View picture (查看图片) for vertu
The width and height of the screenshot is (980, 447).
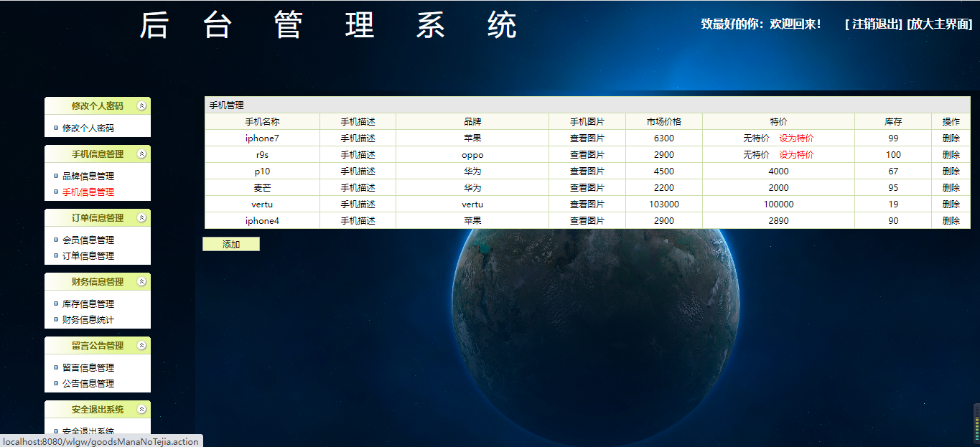(587, 204)
